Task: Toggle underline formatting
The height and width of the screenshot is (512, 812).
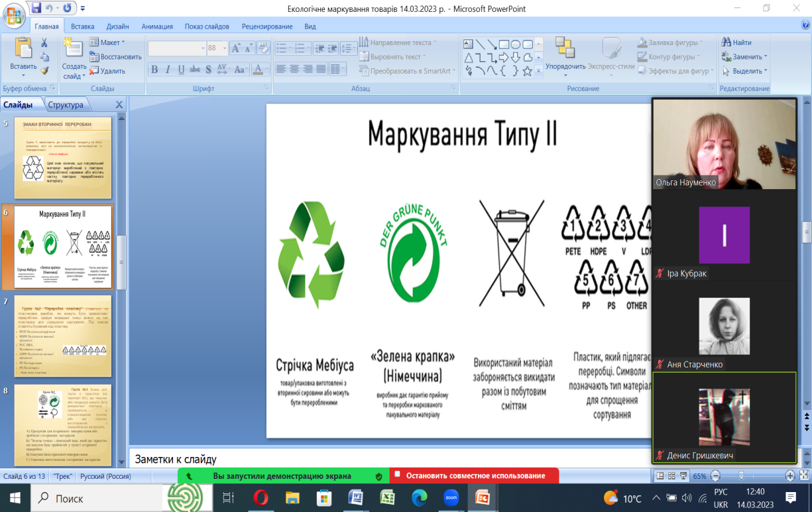Action: click(x=181, y=69)
